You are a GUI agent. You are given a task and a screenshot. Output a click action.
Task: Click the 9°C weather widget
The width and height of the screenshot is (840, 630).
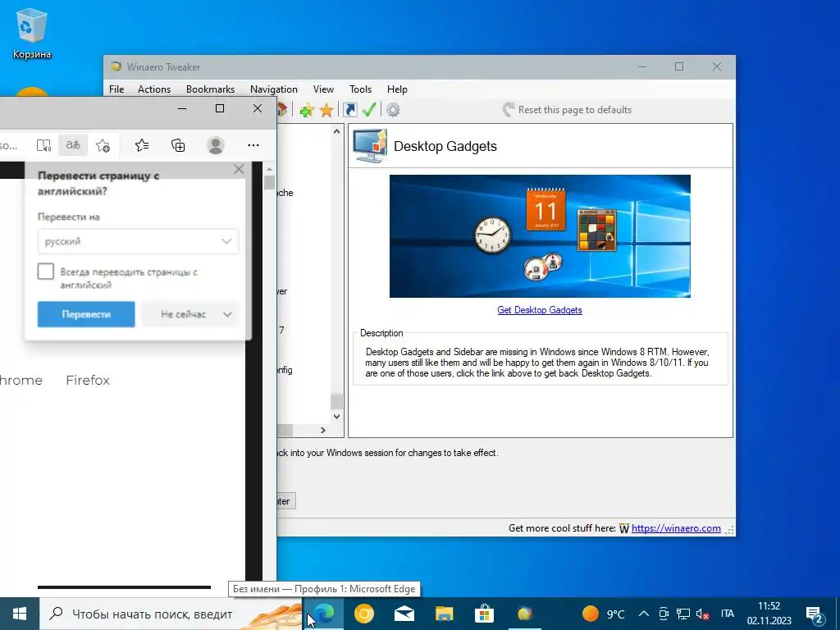[603, 614]
